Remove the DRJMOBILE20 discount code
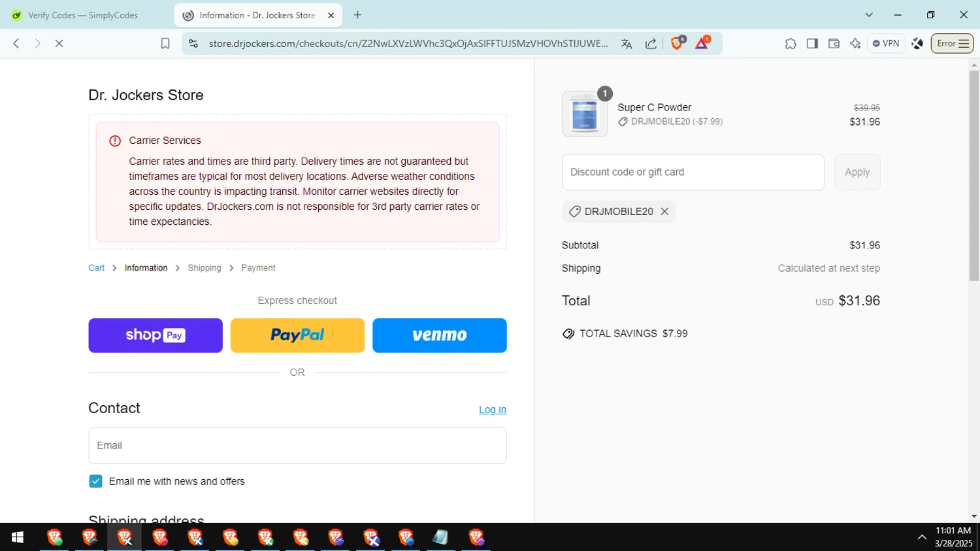The width and height of the screenshot is (980, 551). (664, 211)
